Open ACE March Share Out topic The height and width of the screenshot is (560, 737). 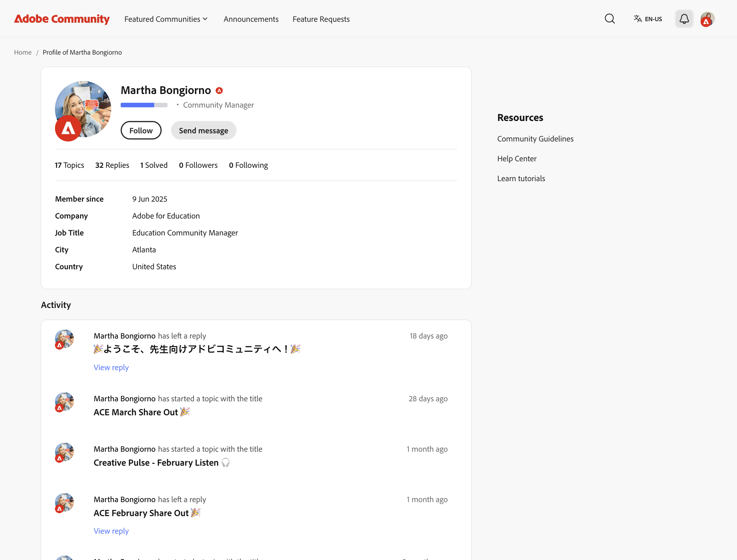pos(142,412)
